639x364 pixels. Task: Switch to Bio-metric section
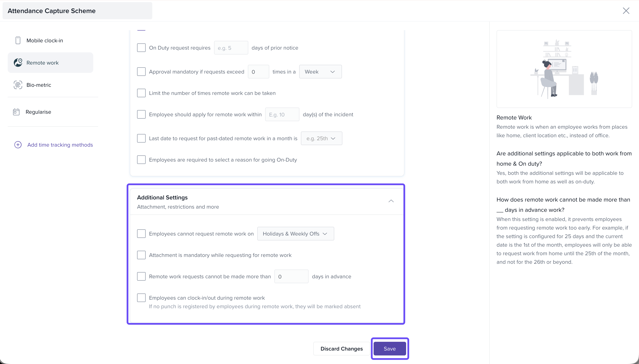coord(39,85)
